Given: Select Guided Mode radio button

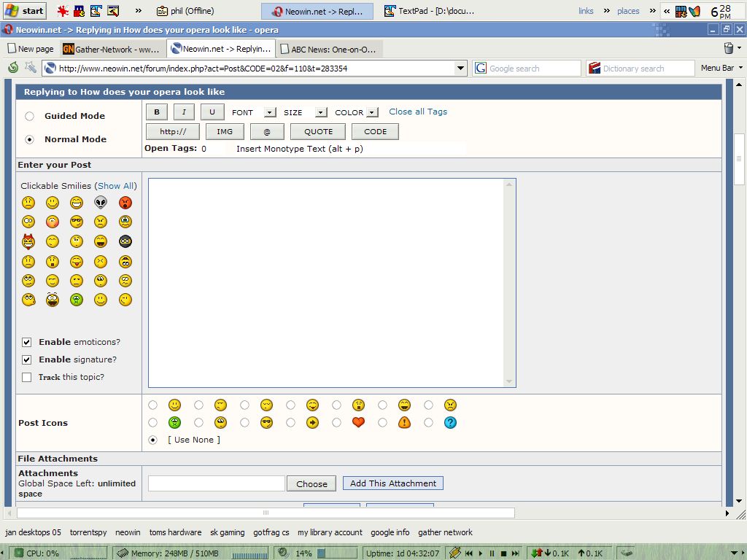Looking at the screenshot, I should tap(29, 116).
